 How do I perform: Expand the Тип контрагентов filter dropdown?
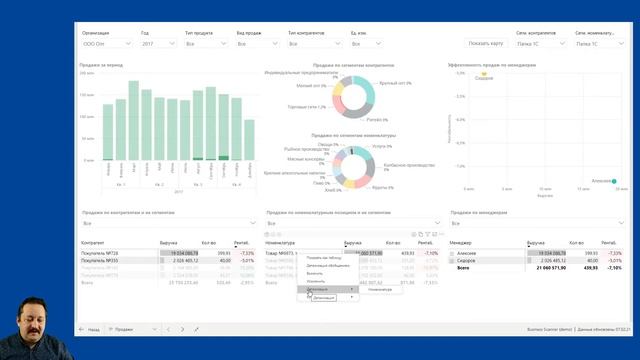pos(314,44)
